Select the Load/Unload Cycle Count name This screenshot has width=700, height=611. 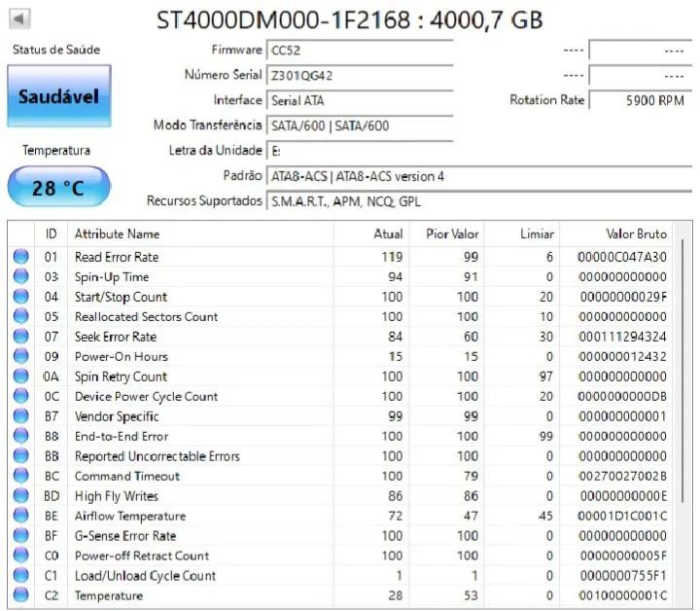click(145, 576)
